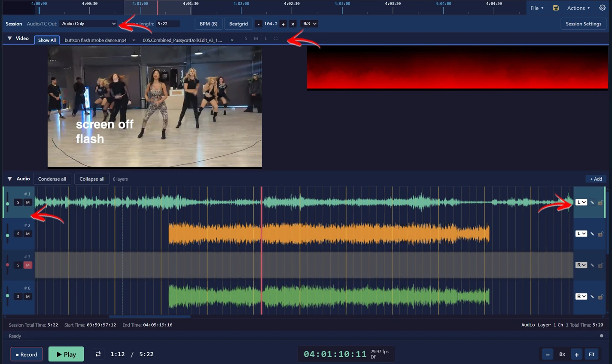This screenshot has width=612, height=364.
Task: Close 005.Combined_PussycatDollsEdit tab
Action: pyautogui.click(x=232, y=40)
